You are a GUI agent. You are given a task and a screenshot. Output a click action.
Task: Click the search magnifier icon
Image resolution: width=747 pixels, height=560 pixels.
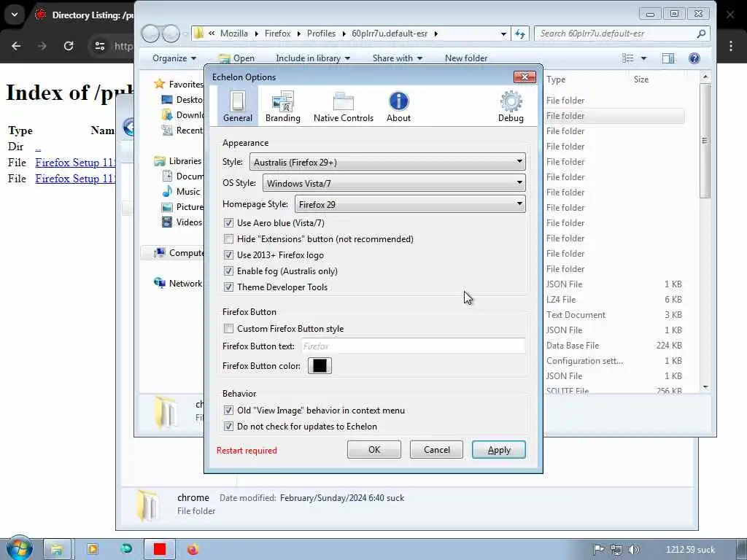pyautogui.click(x=701, y=34)
